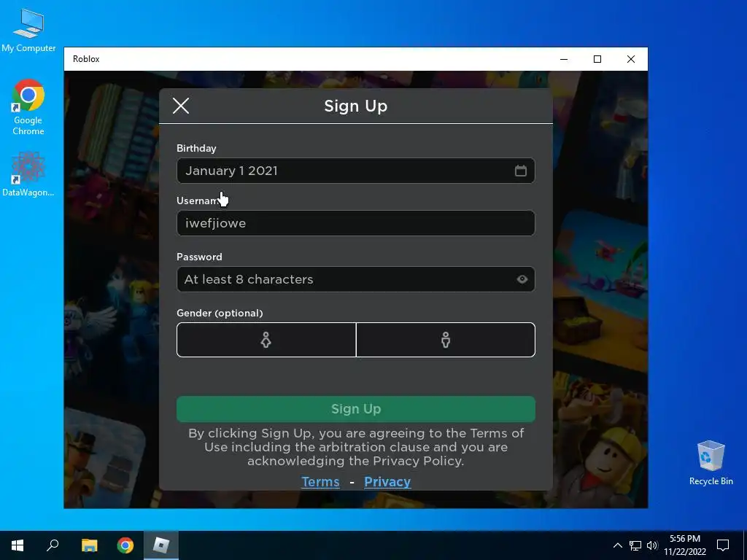Select the Roblox taskbar icon
Image resolution: width=747 pixels, height=560 pixels.
[x=161, y=545]
